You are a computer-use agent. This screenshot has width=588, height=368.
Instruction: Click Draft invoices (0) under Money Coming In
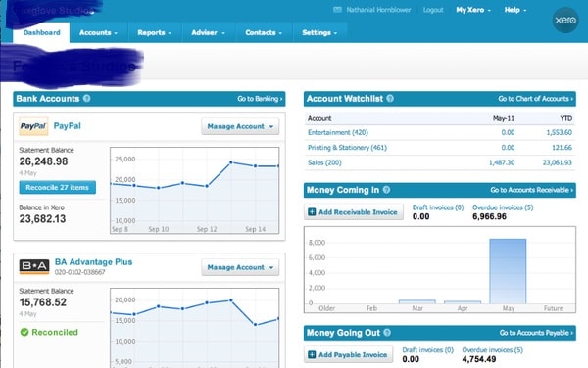[x=438, y=207]
